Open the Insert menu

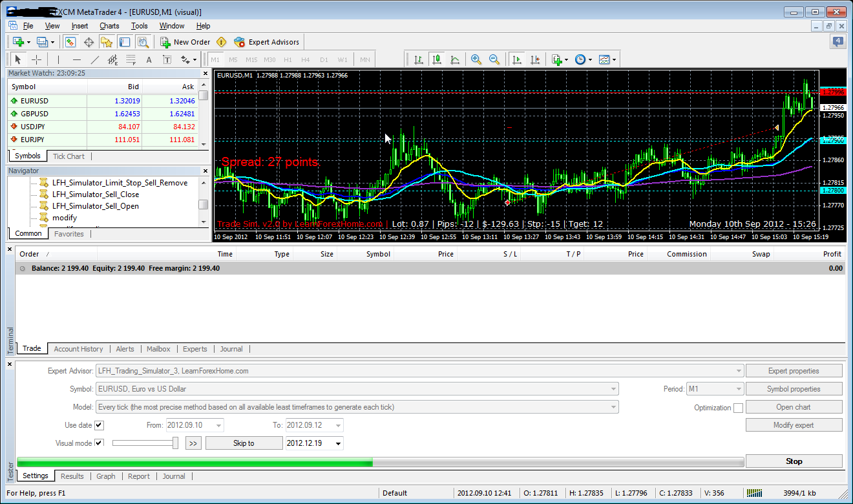[80, 26]
